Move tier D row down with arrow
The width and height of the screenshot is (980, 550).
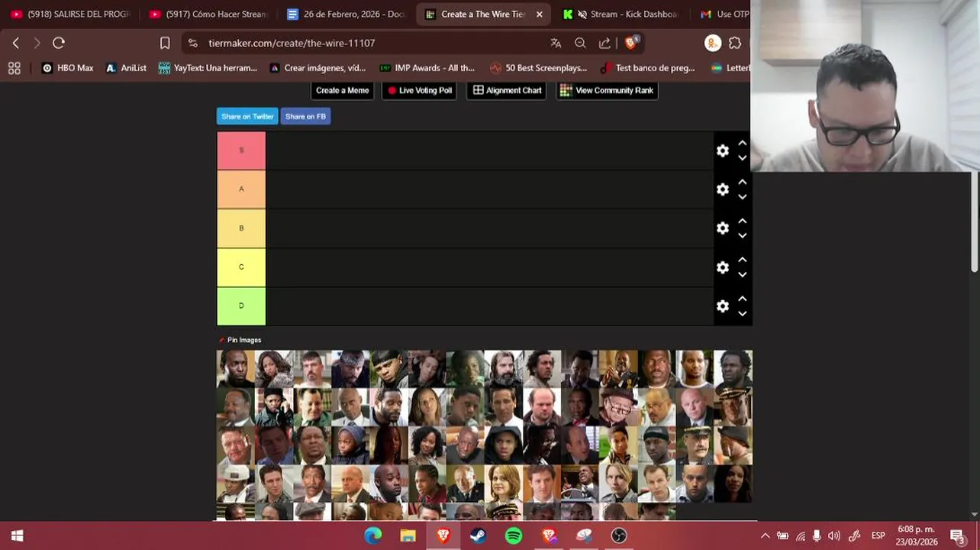click(742, 314)
